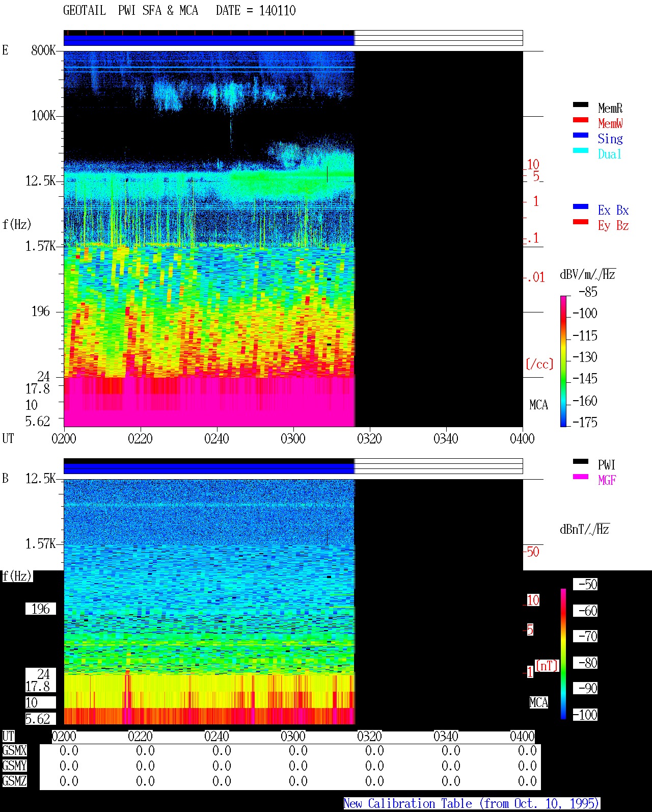Select the blue Sing legend swatch
This screenshot has width=652, height=812.
(x=581, y=135)
